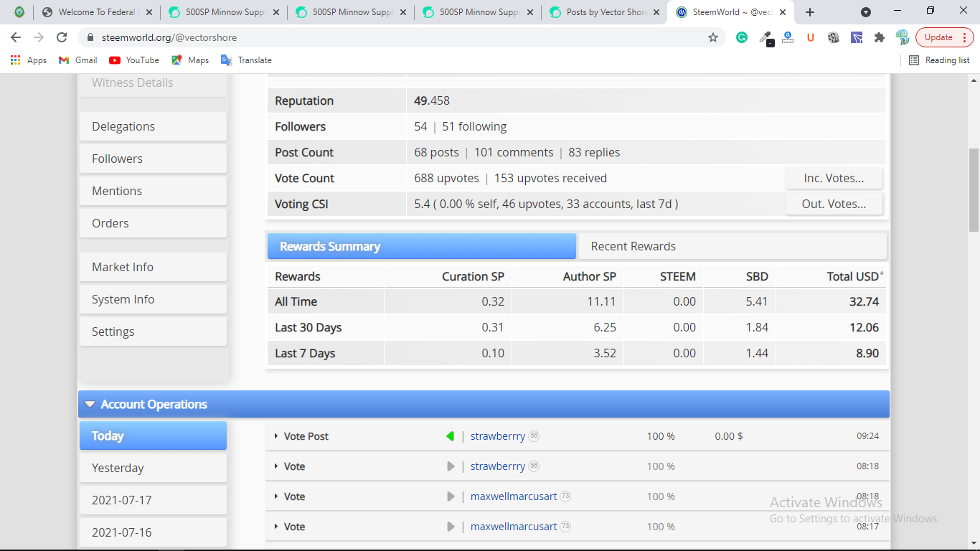The width and height of the screenshot is (980, 551).
Task: Collapse the Account Operations section
Action: click(x=90, y=404)
